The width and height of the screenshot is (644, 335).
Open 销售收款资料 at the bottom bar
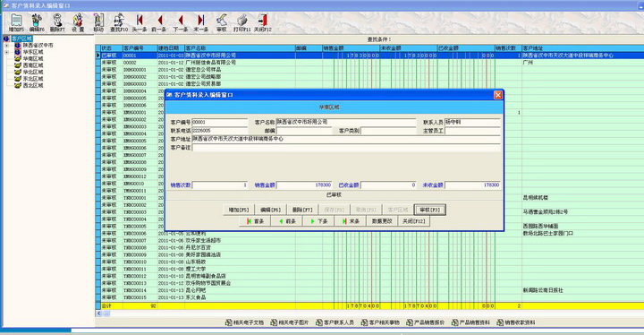[x=516, y=322]
